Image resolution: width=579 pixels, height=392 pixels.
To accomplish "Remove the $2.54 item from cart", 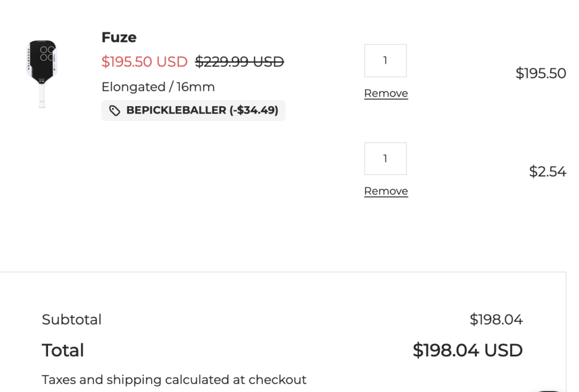I will point(386,191).
